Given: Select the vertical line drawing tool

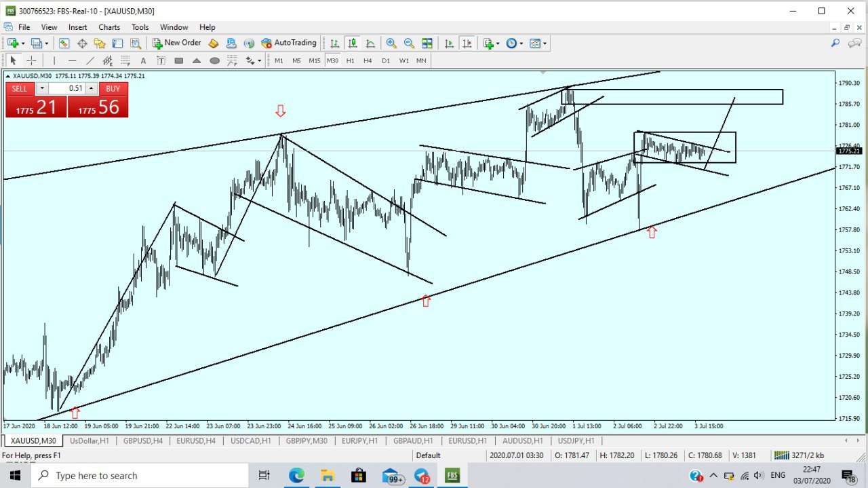Looking at the screenshot, I should (54, 61).
